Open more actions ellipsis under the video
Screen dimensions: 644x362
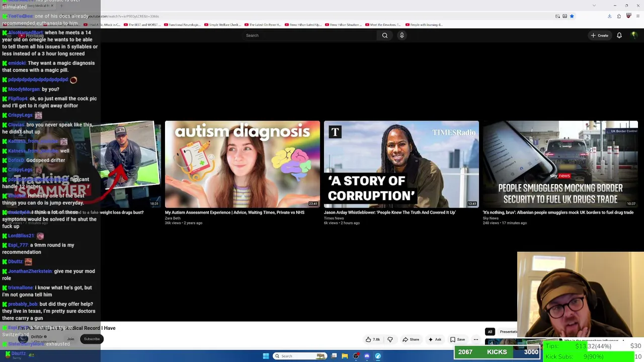(x=475, y=339)
